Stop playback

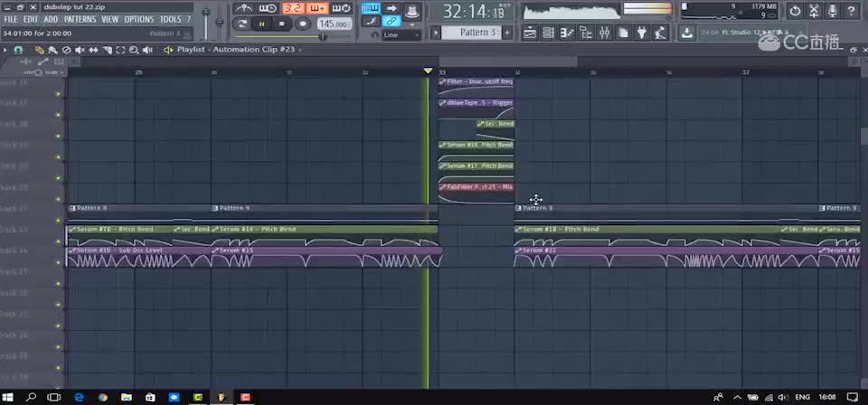[281, 24]
